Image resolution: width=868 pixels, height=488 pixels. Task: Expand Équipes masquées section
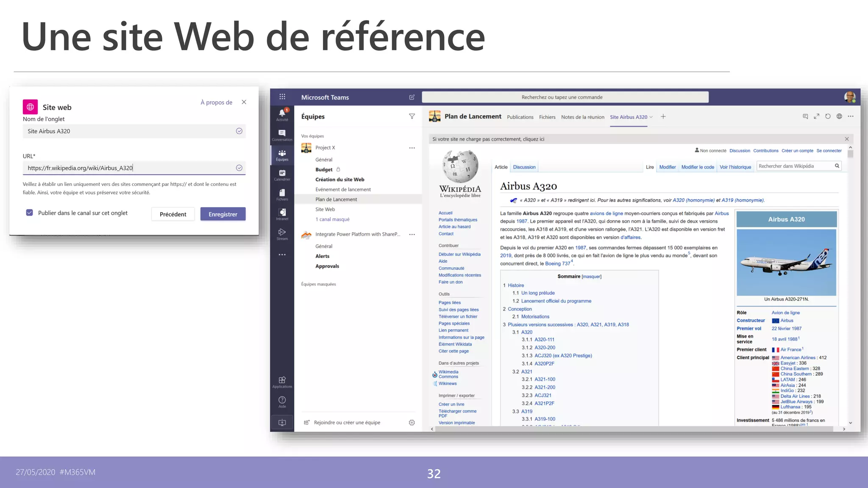(318, 284)
